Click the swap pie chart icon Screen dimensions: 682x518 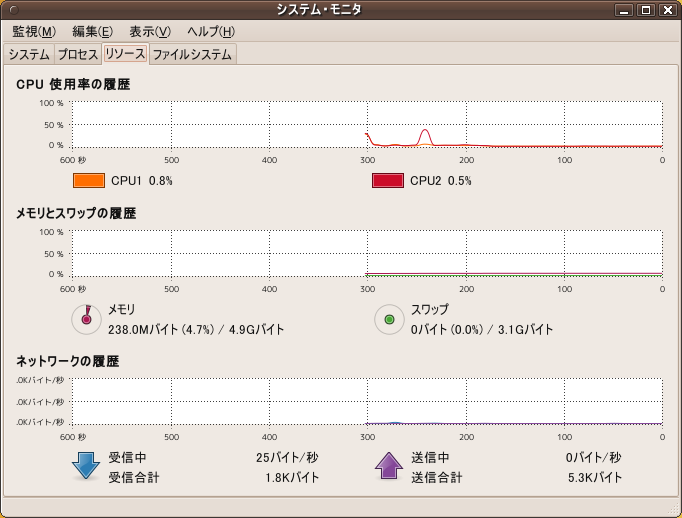(389, 319)
